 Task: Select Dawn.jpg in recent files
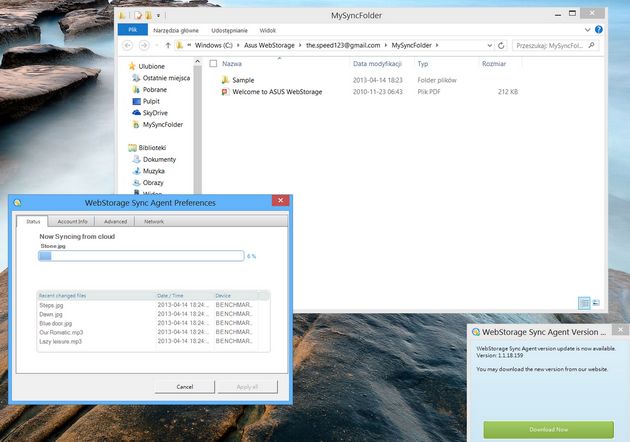(51, 314)
